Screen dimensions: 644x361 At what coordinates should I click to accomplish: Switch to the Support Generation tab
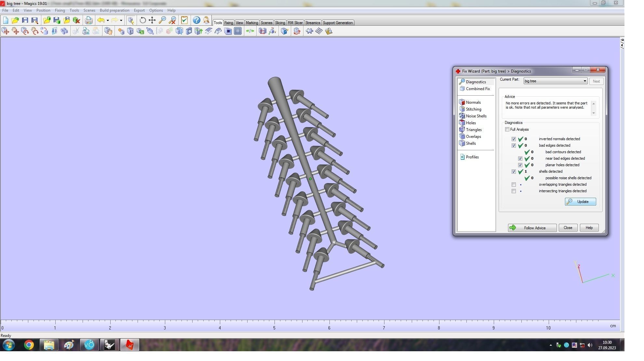pyautogui.click(x=337, y=23)
